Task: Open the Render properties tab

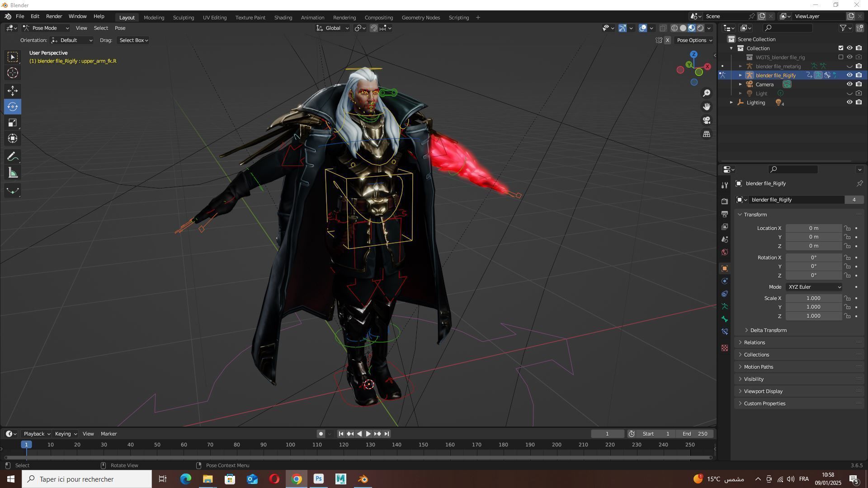Action: tap(725, 201)
